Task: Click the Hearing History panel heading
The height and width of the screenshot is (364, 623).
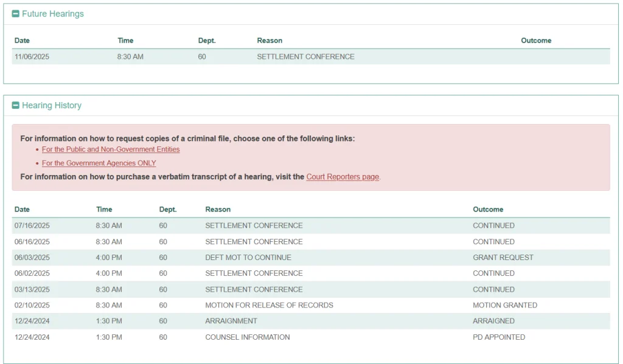Action: coord(51,106)
